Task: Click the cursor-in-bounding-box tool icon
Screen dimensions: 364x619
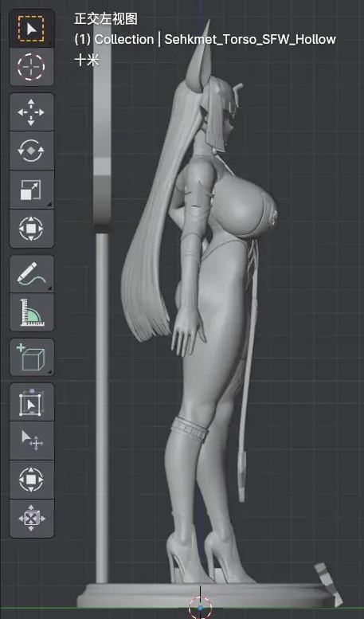Action: [x=31, y=402]
